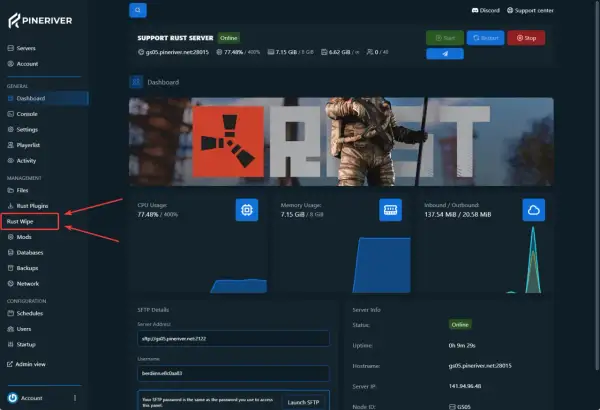Click the Servers icon in sidebar
The height and width of the screenshot is (410, 600).
pos(10,48)
